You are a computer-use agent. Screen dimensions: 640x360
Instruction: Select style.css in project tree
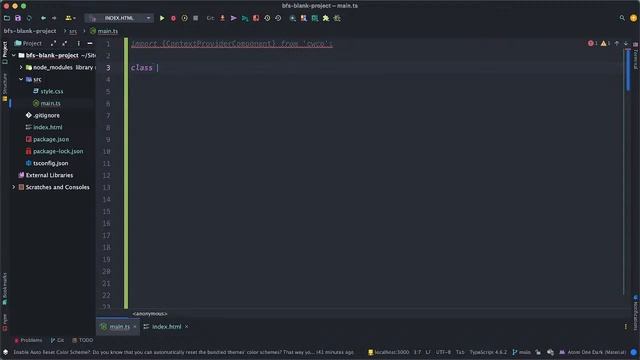tap(52, 91)
